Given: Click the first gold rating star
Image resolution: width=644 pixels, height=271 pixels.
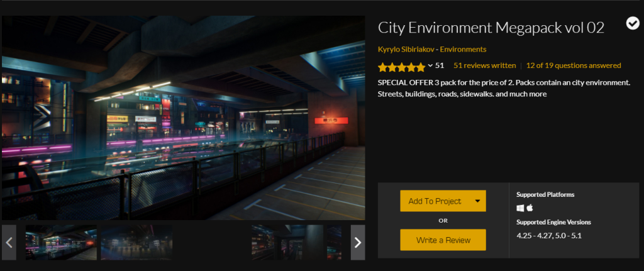Looking at the screenshot, I should coord(383,67).
